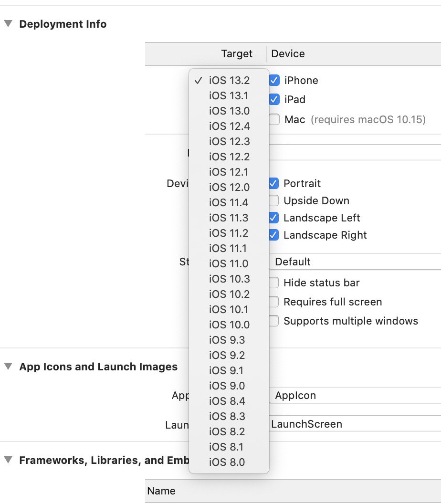This screenshot has width=441, height=504.
Task: Pick iOS 12.1 as deployment target
Action: tap(229, 172)
